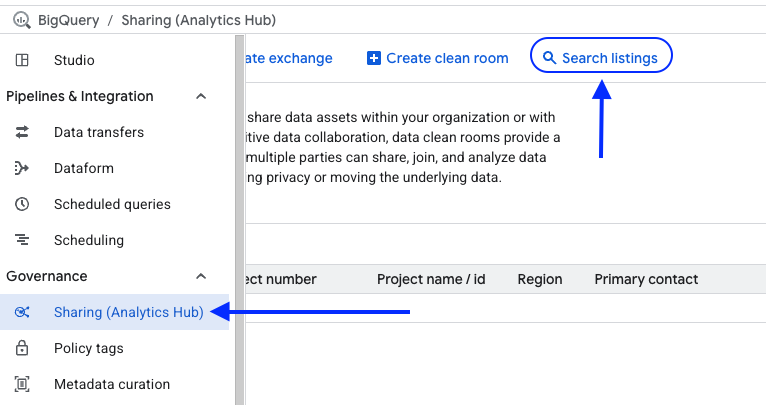Click the Sharing (Analytics Hub) icon
The image size is (766, 405).
coord(22,312)
